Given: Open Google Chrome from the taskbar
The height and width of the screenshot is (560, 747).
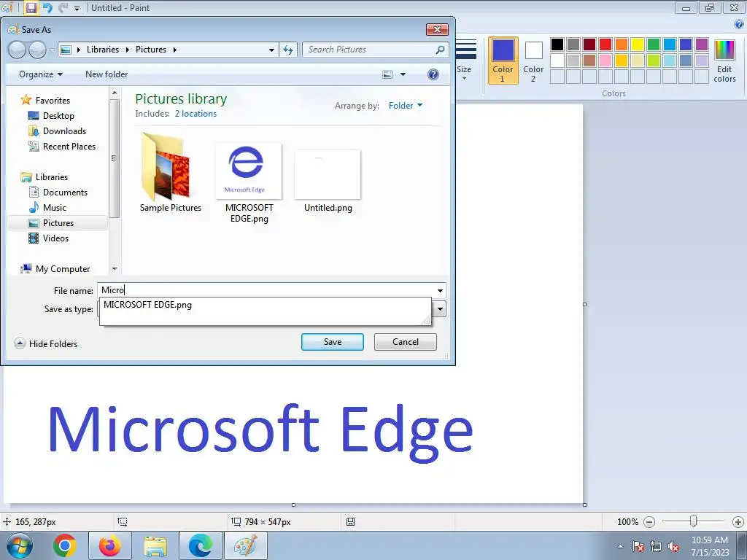Looking at the screenshot, I should click(65, 545).
